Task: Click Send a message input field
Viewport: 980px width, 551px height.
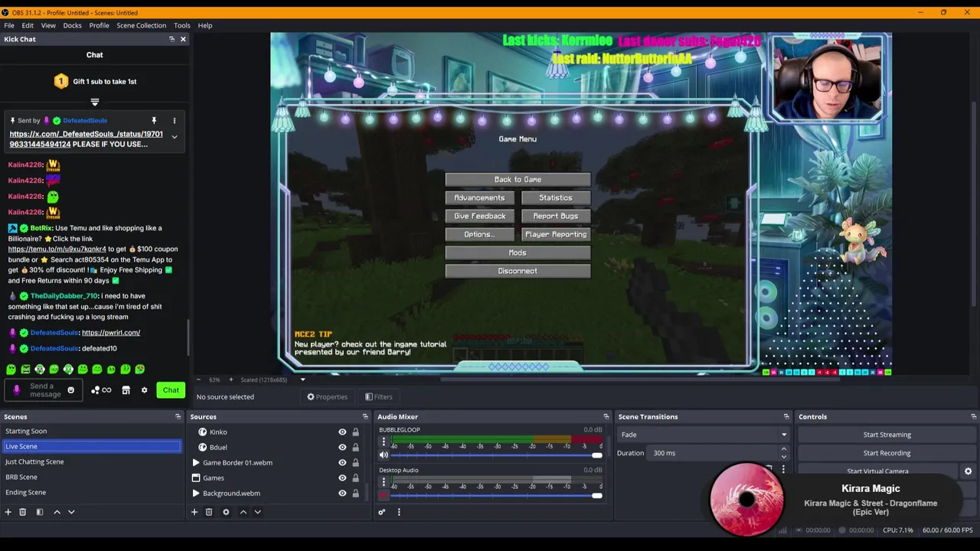Action: point(45,390)
